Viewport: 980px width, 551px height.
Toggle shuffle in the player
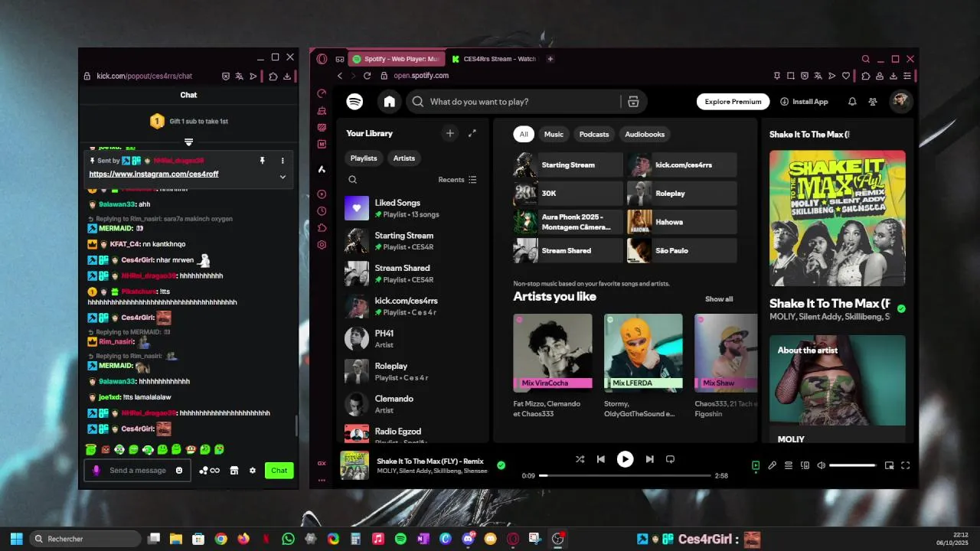point(580,459)
